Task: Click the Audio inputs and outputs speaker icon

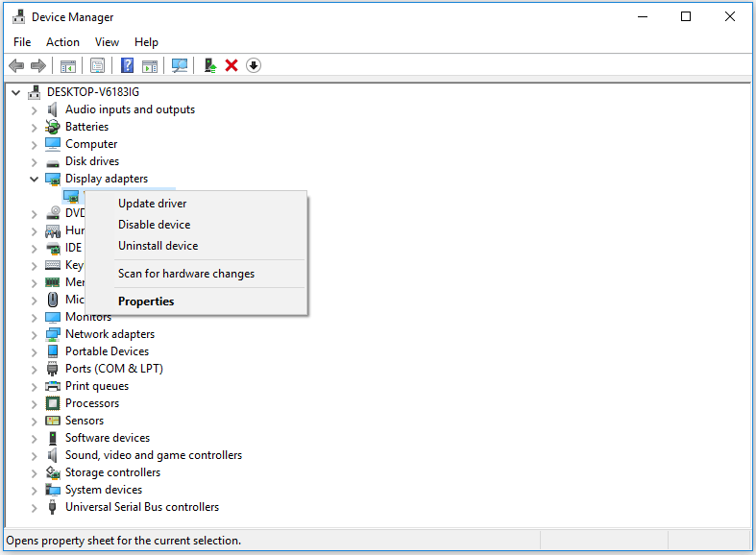Action: pos(53,109)
